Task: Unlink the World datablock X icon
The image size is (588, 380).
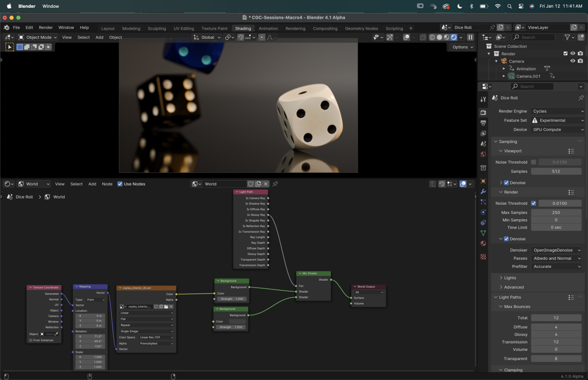Action: click(266, 184)
